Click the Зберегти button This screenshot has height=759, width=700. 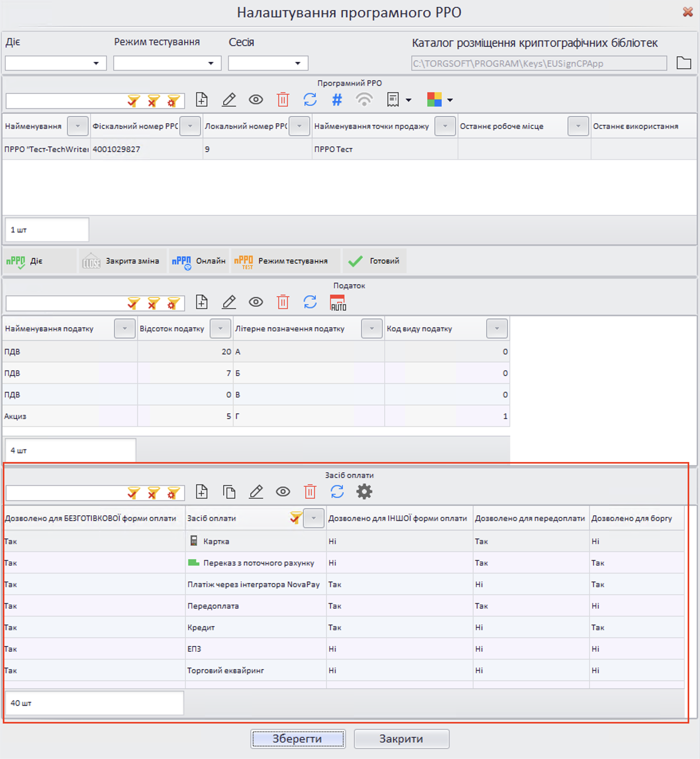(x=298, y=739)
